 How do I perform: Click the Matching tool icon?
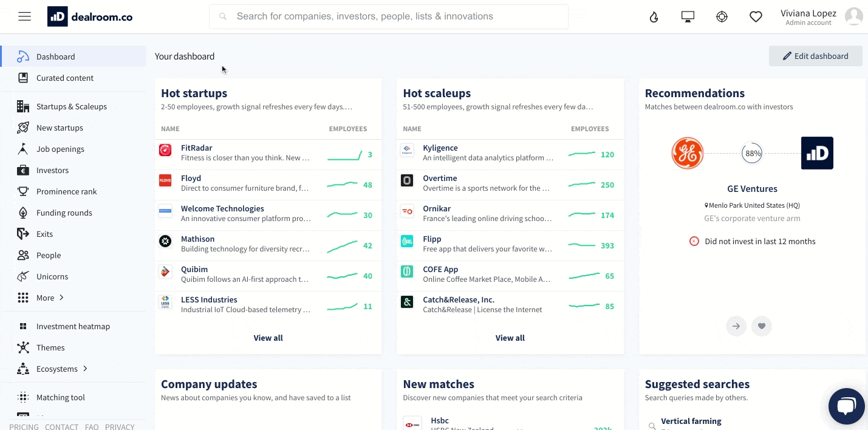23,397
